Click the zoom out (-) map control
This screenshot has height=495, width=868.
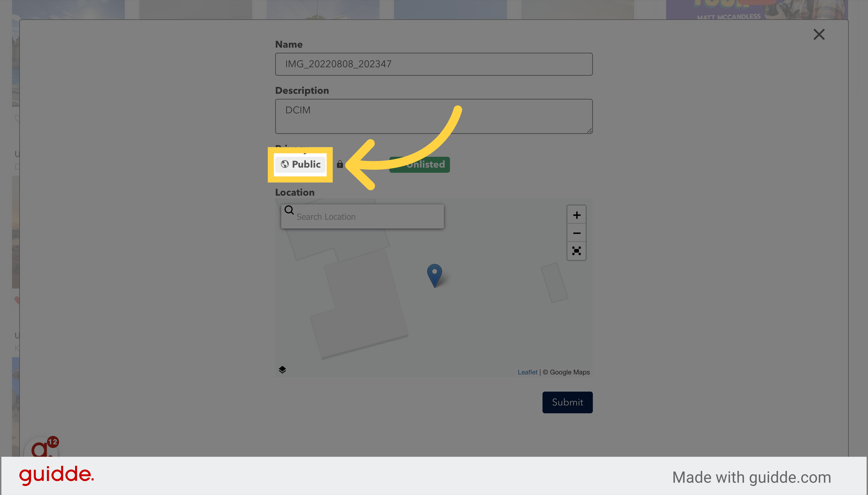577,233
